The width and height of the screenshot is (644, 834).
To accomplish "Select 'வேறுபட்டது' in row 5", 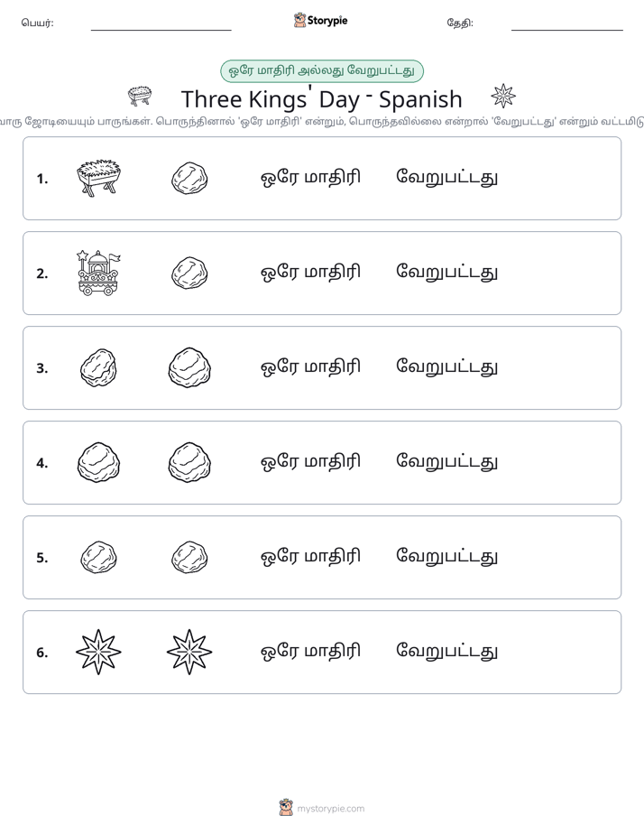I will (446, 557).
